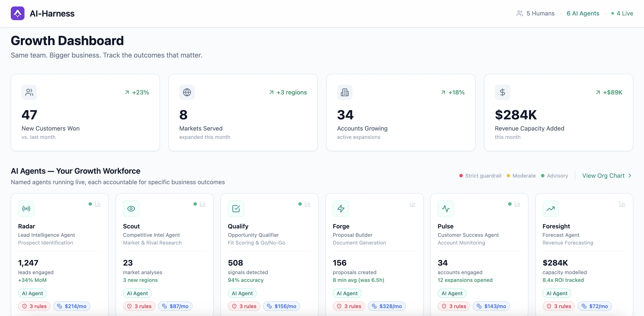Click the globe icon on Markets Served card
The height and width of the screenshot is (316, 644).
tap(187, 92)
